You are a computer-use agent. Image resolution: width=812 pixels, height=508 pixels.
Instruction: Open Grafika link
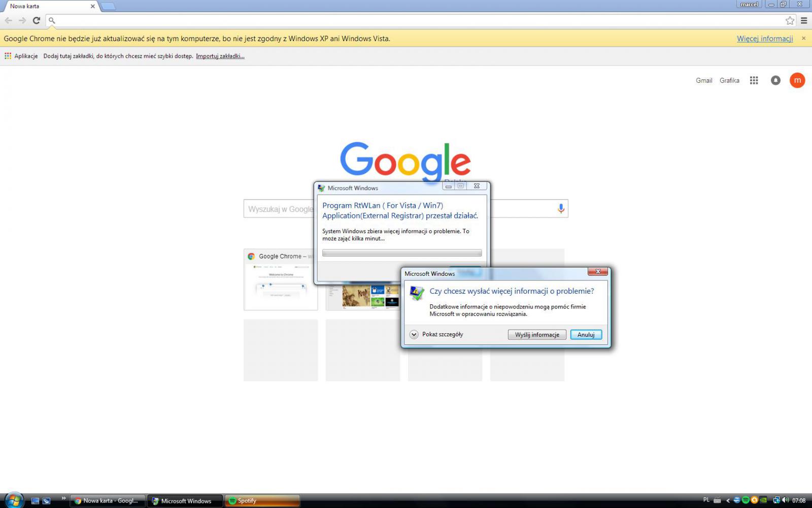(x=729, y=80)
